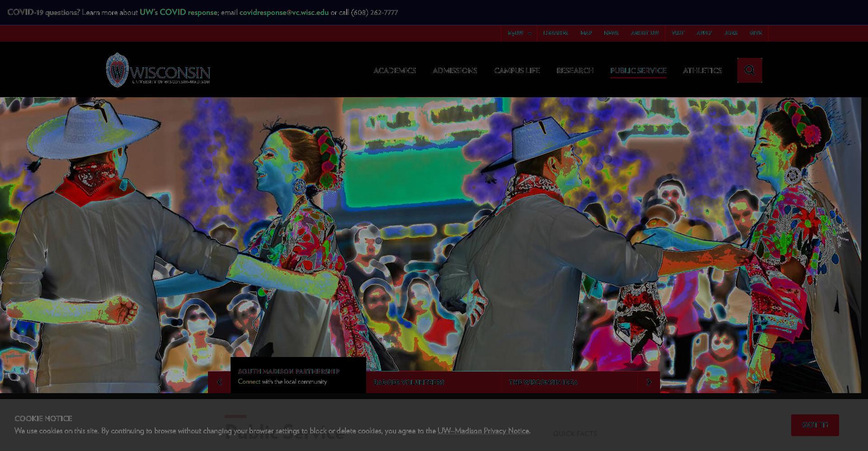Open the Jobs link
The height and width of the screenshot is (451, 868).
click(731, 33)
